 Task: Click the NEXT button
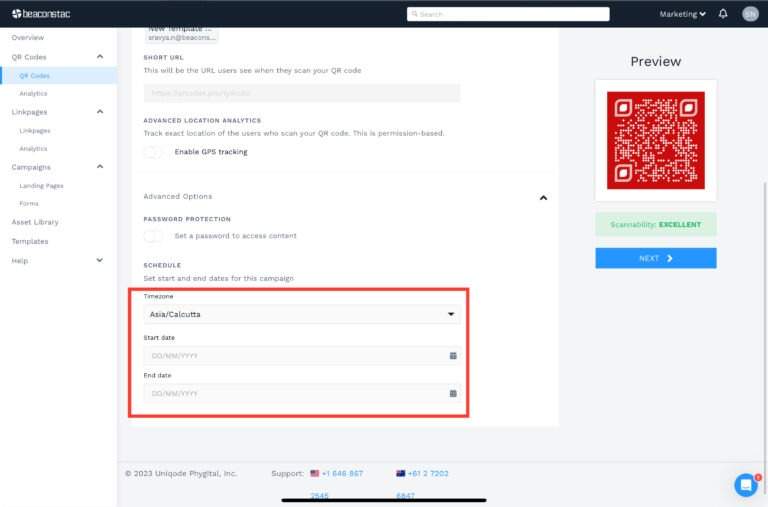click(x=656, y=258)
